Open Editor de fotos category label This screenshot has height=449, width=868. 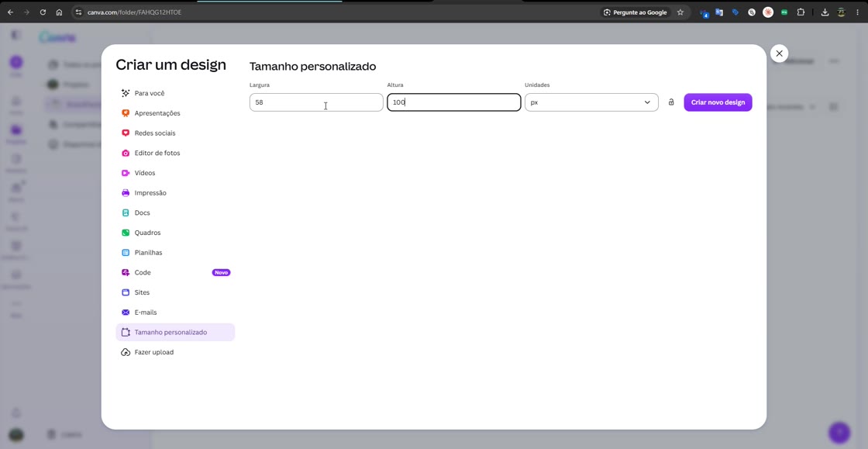pos(157,153)
